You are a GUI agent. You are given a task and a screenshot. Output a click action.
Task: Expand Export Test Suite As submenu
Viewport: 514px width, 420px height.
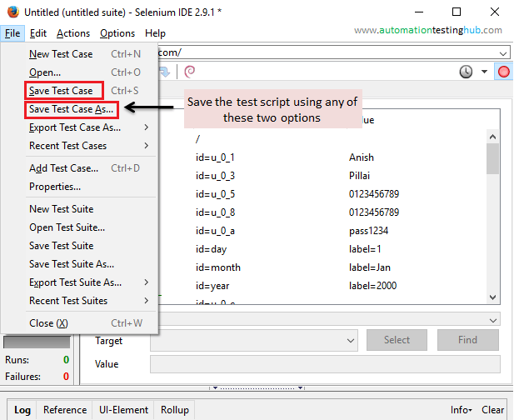[x=146, y=282]
